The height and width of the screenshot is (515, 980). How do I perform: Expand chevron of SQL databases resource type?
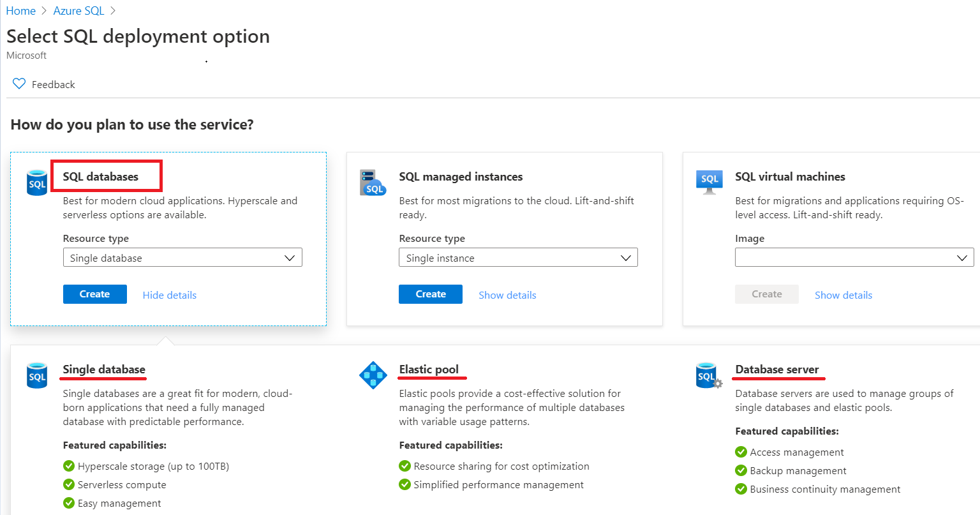click(290, 258)
